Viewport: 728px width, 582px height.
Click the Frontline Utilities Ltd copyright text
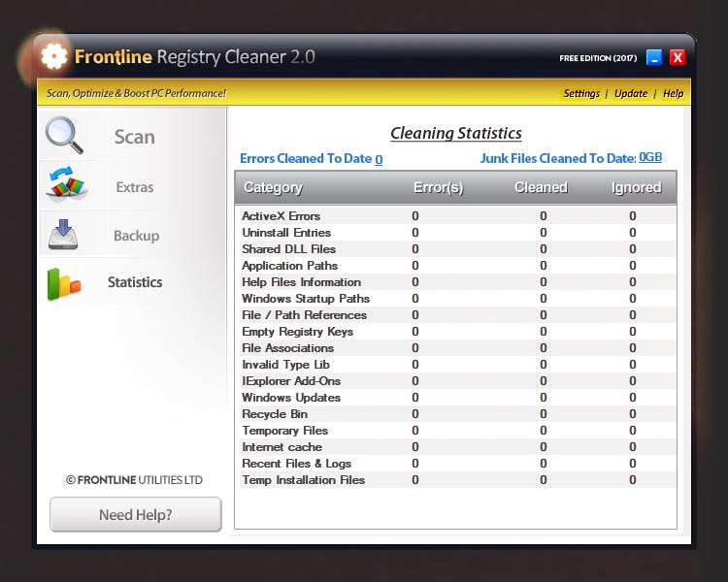(134, 480)
